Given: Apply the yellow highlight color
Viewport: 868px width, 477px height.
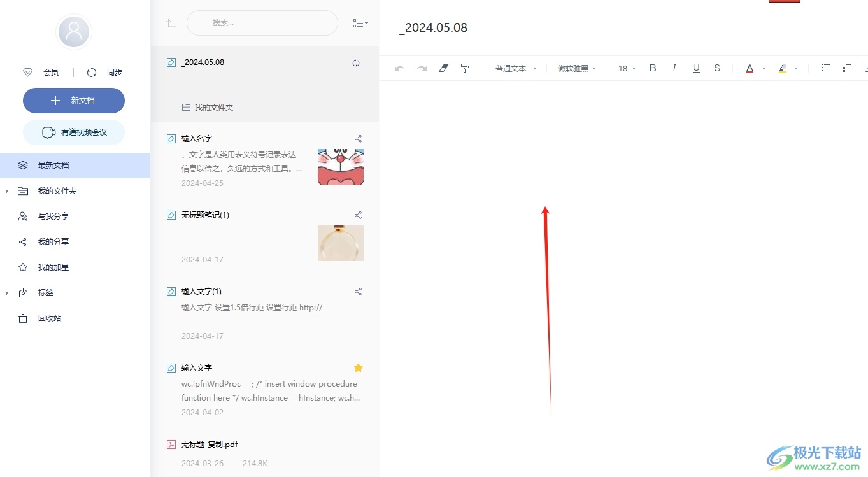Looking at the screenshot, I should click(783, 68).
